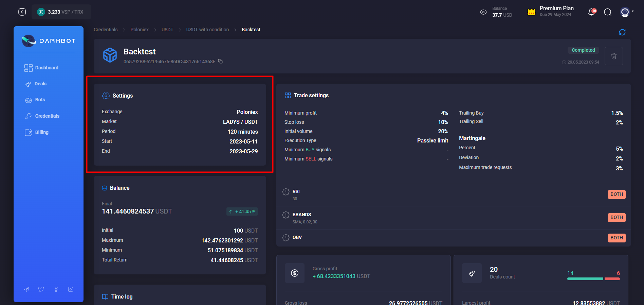The image size is (644, 305).
Task: Click the Gross profit dollar icon
Action: point(295,273)
